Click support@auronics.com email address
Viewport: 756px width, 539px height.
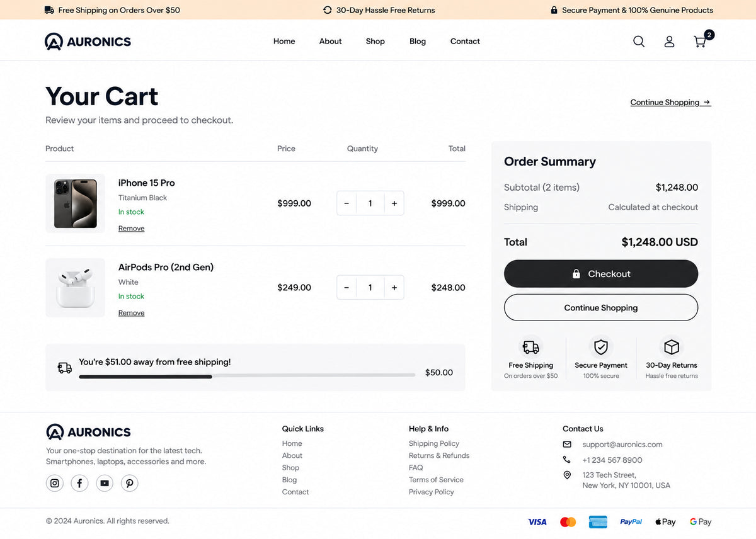(x=622, y=444)
